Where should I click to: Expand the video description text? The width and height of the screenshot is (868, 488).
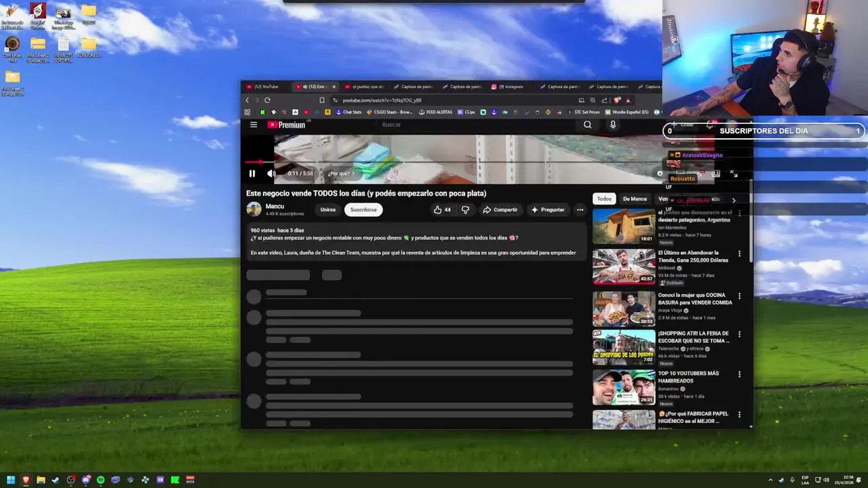417,241
